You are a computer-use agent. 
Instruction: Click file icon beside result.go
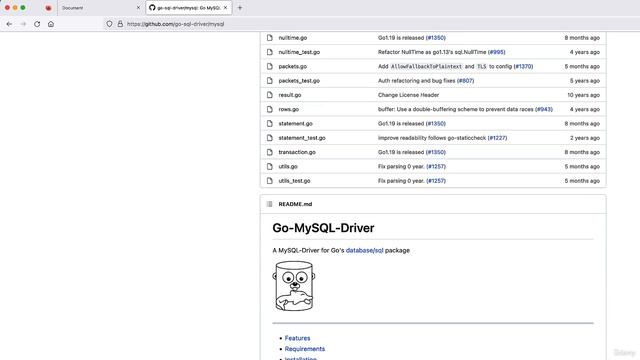tap(269, 95)
